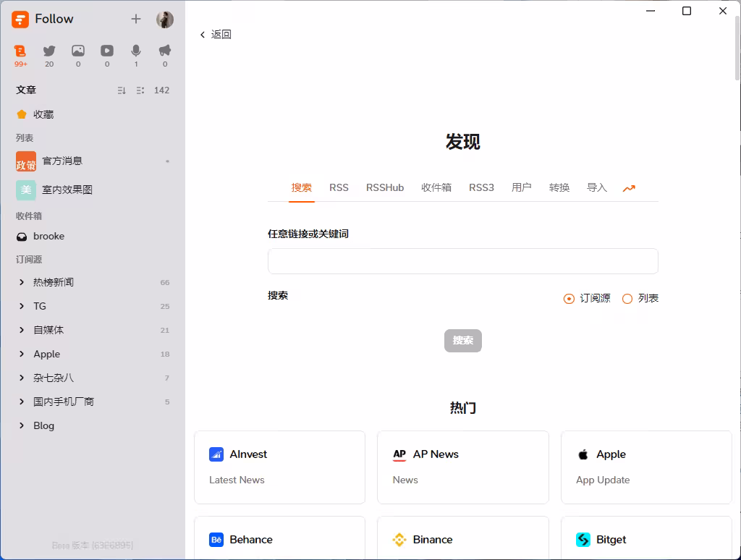
Task: Click the plus icon to add a feed
Action: tap(136, 19)
